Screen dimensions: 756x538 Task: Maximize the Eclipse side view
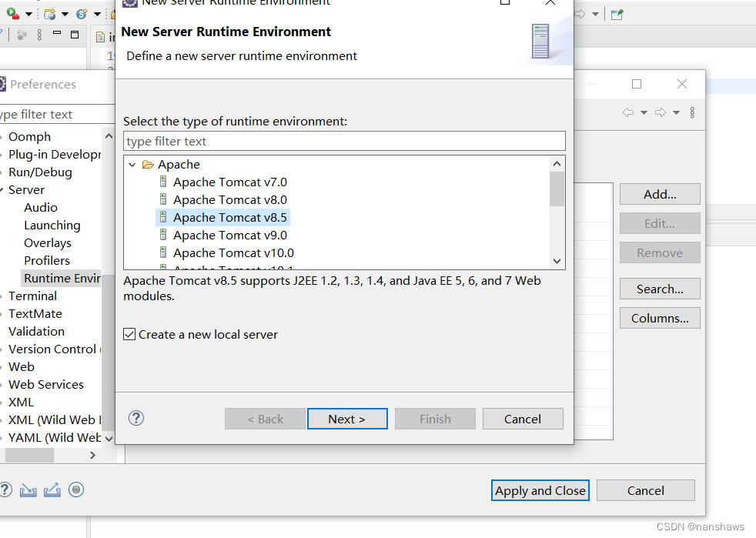click(75, 34)
